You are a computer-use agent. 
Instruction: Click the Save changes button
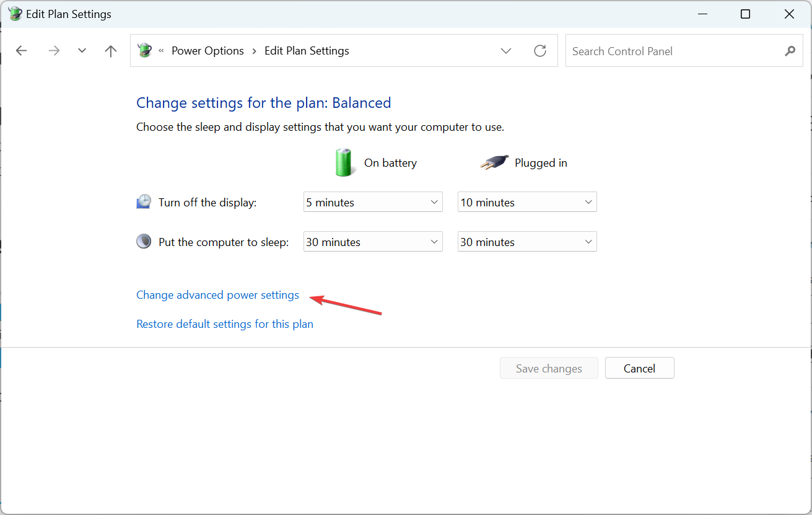(549, 368)
